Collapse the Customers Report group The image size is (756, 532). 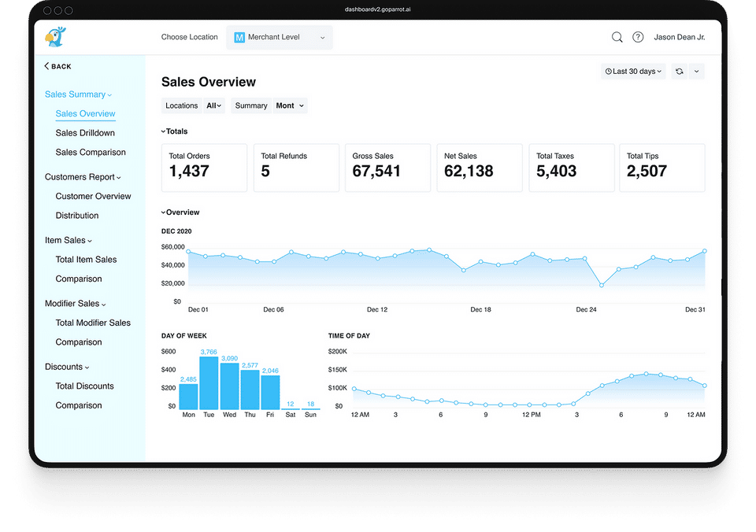pyautogui.click(x=83, y=177)
